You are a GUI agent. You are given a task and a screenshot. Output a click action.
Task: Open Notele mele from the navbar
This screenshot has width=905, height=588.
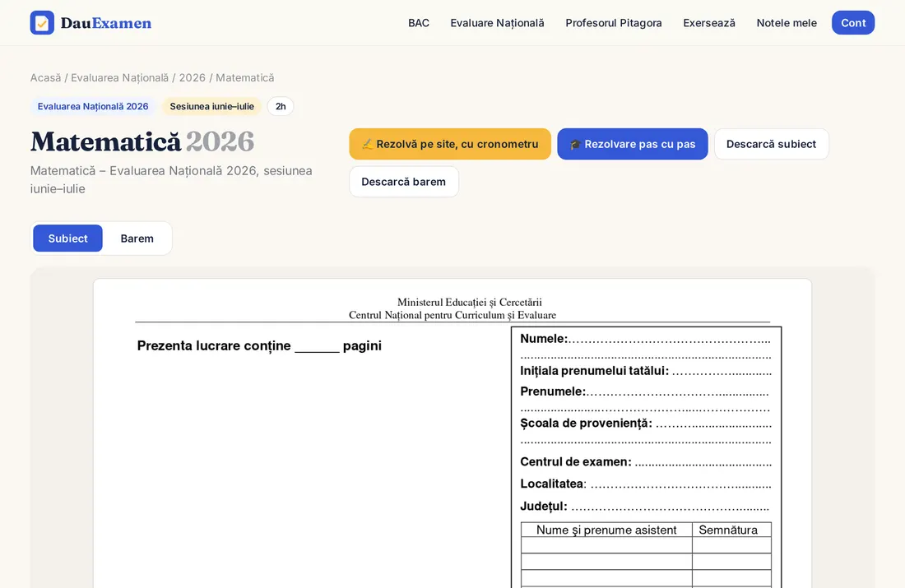(x=787, y=23)
